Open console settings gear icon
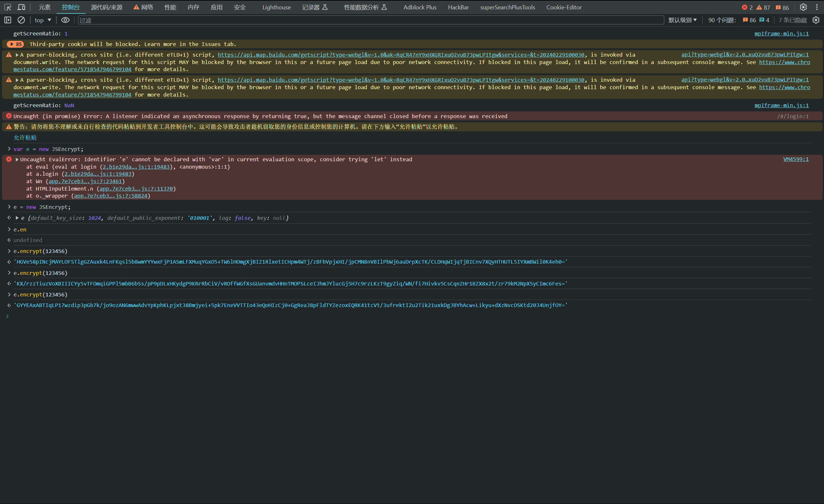This screenshot has width=824, height=504. pos(816,20)
